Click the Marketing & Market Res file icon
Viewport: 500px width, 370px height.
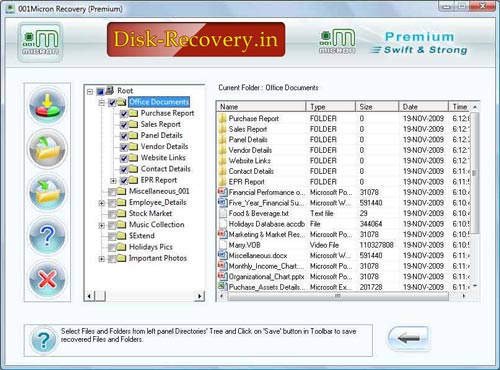[222, 234]
